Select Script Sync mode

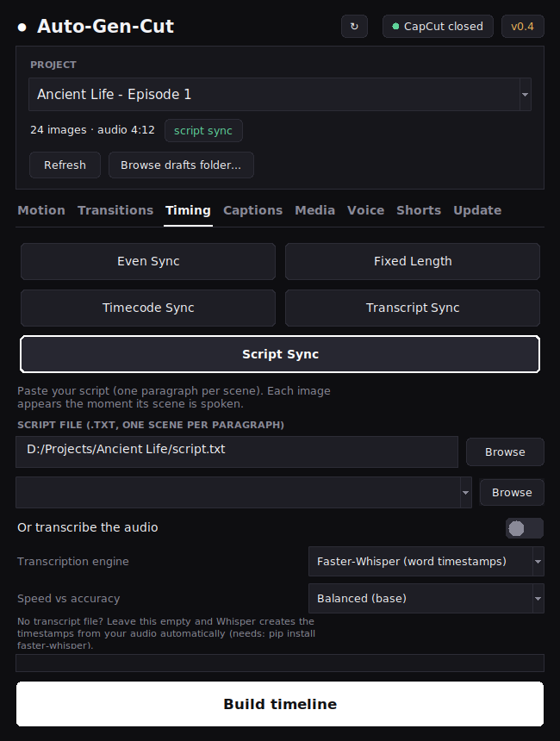280,354
